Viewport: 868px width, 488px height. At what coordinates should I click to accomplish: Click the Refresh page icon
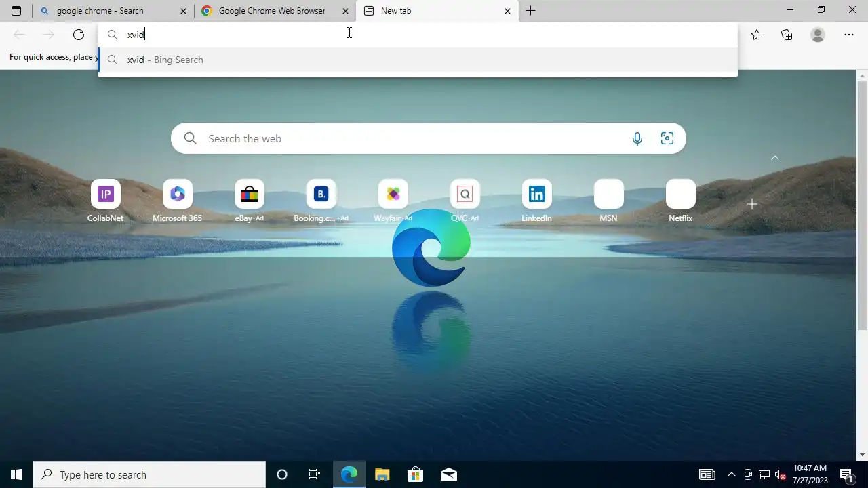click(79, 35)
